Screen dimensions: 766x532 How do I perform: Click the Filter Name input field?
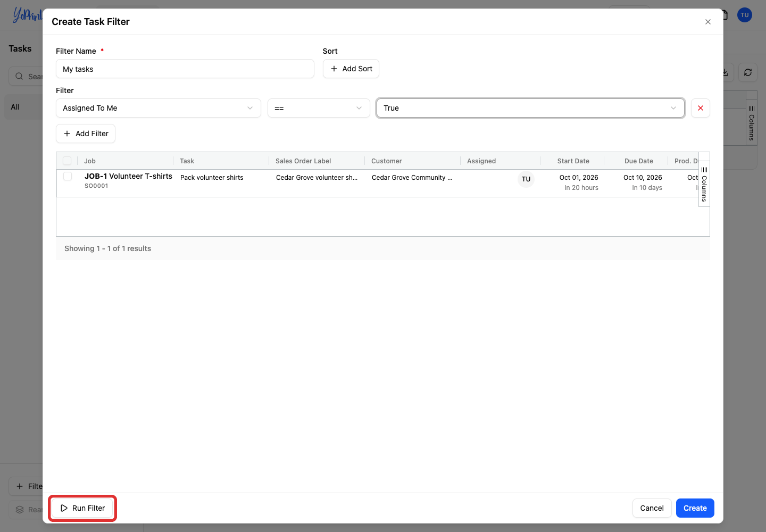coord(185,69)
